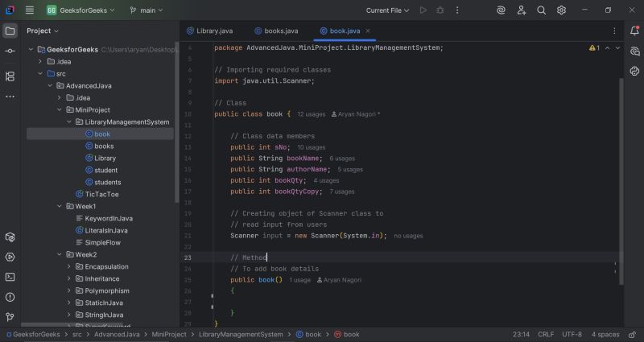Collapse the Week1 package
Viewport: 644px width, 342px height.
(59, 206)
